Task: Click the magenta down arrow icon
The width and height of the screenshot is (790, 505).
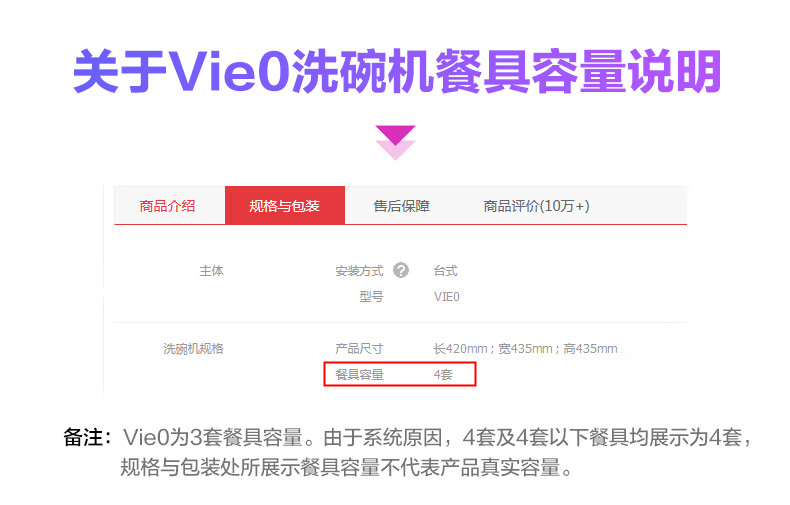Action: (x=395, y=142)
